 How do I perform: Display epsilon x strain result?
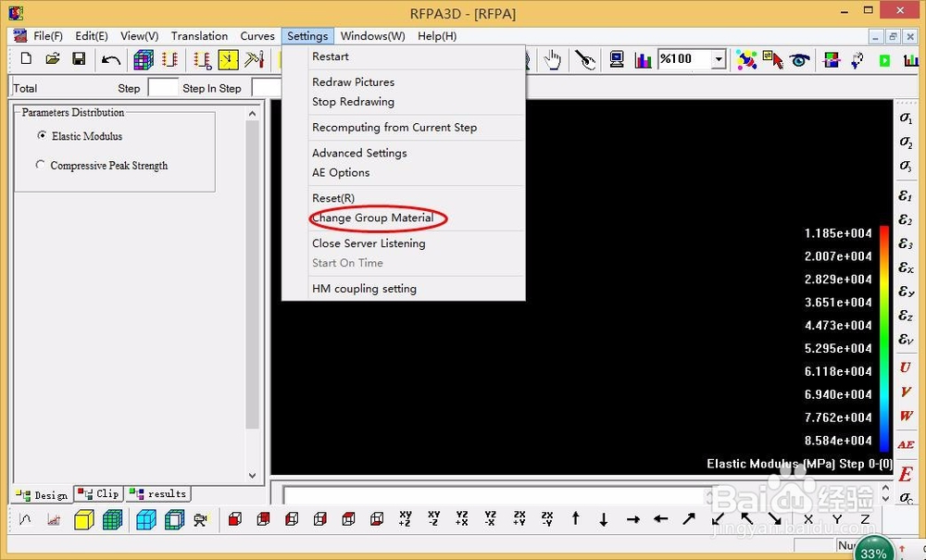(x=906, y=268)
